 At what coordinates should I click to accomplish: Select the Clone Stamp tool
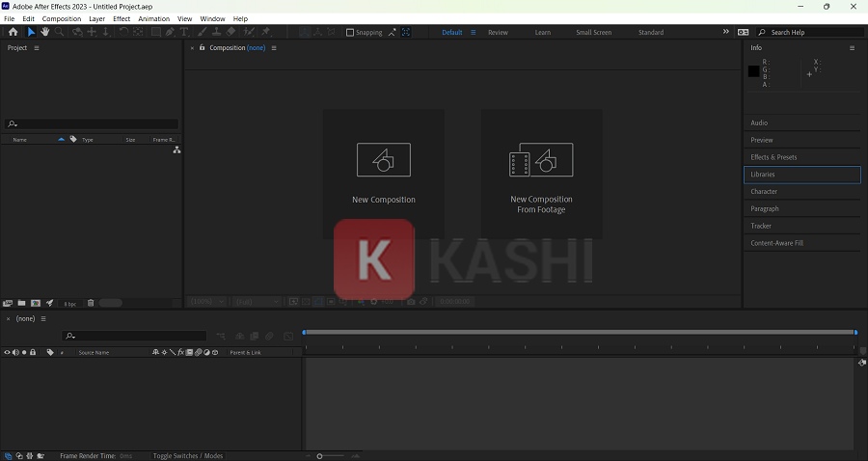pos(216,32)
